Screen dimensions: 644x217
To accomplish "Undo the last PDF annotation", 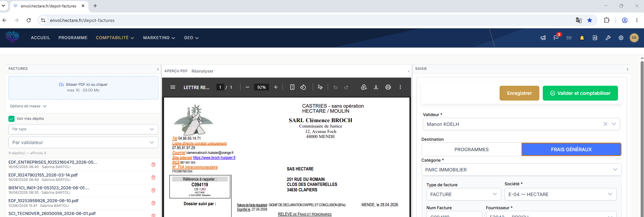I will tap(336, 87).
